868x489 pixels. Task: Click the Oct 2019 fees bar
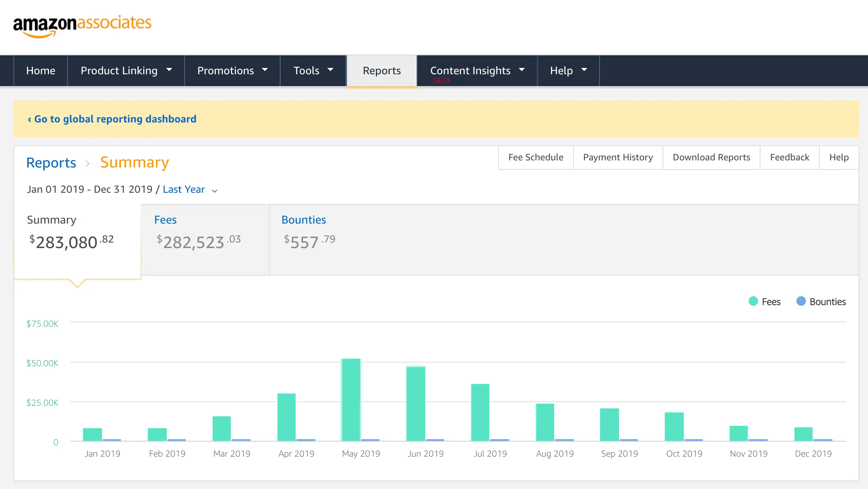click(674, 427)
